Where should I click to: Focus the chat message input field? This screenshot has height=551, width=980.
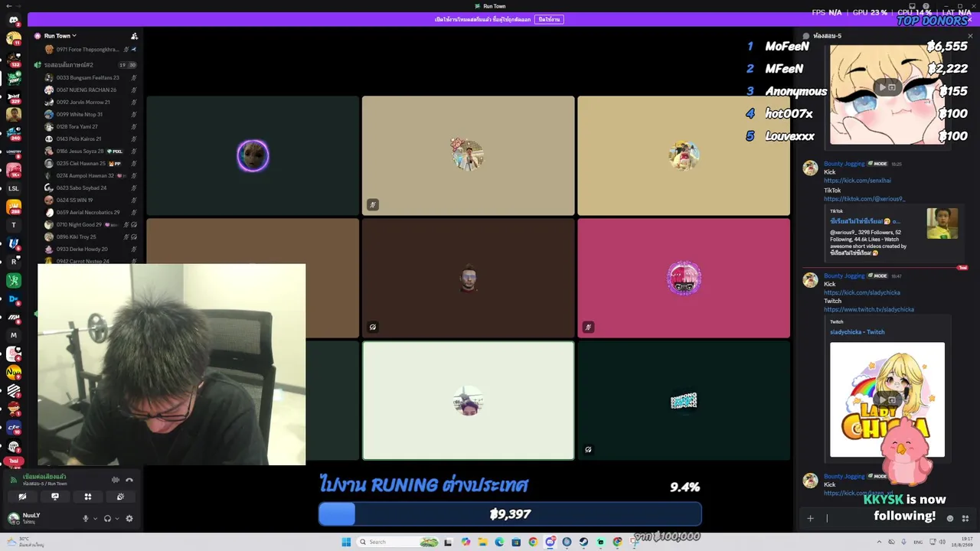(x=880, y=518)
